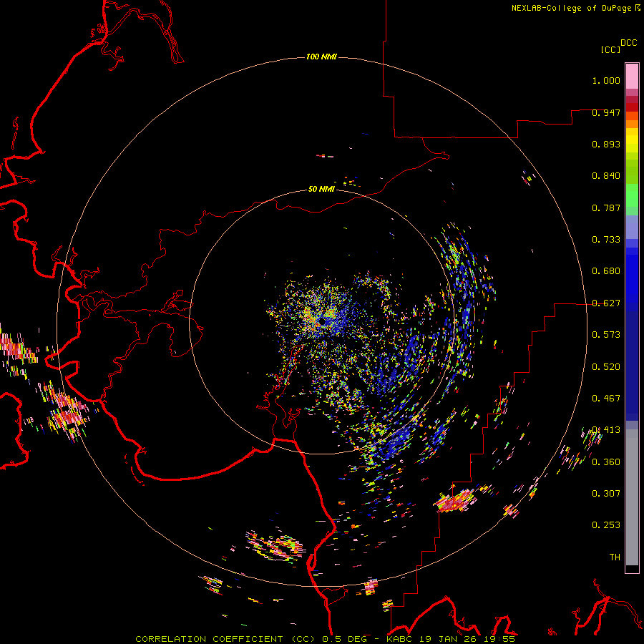
Task: Click the 0.520 scale value
Action: tap(606, 367)
